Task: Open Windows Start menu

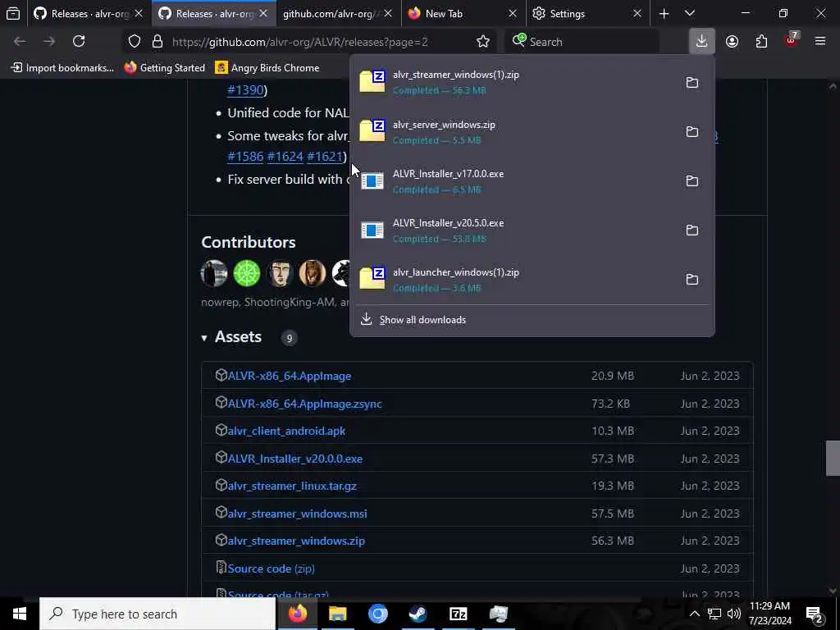Action: (20, 614)
